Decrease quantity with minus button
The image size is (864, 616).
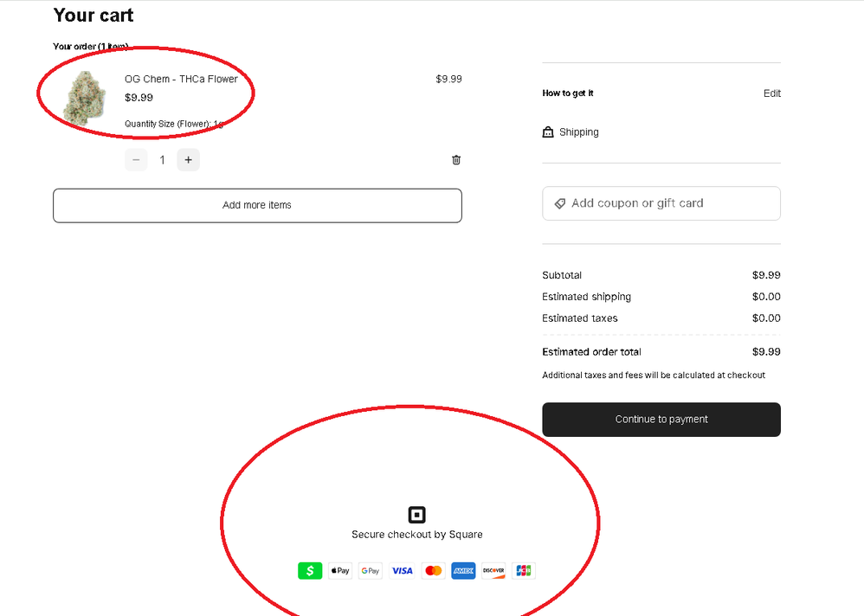point(136,160)
